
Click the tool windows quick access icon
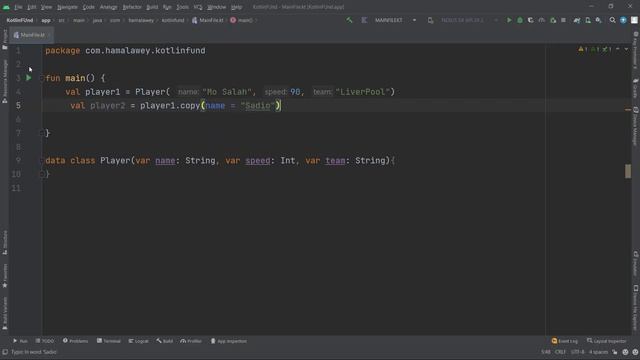click(5, 352)
